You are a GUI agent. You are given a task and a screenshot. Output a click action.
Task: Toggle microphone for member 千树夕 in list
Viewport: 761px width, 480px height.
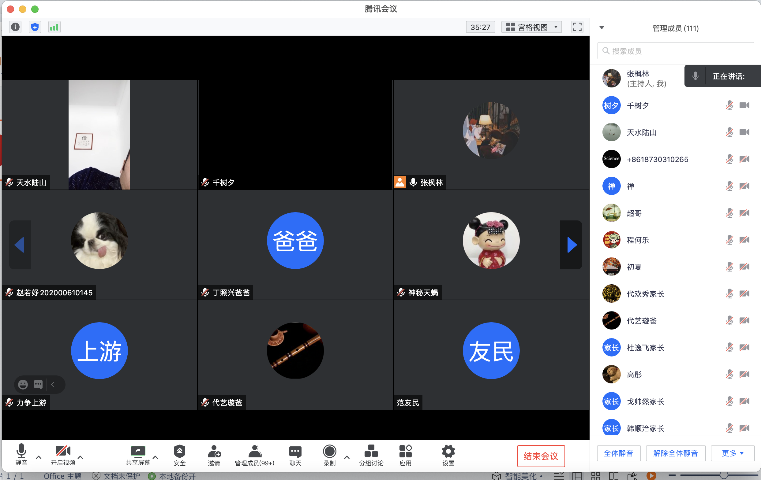[729, 105]
